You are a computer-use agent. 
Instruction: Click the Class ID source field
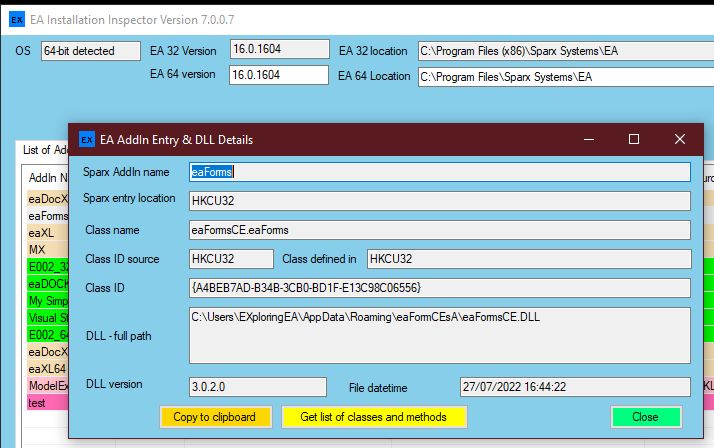click(x=231, y=259)
